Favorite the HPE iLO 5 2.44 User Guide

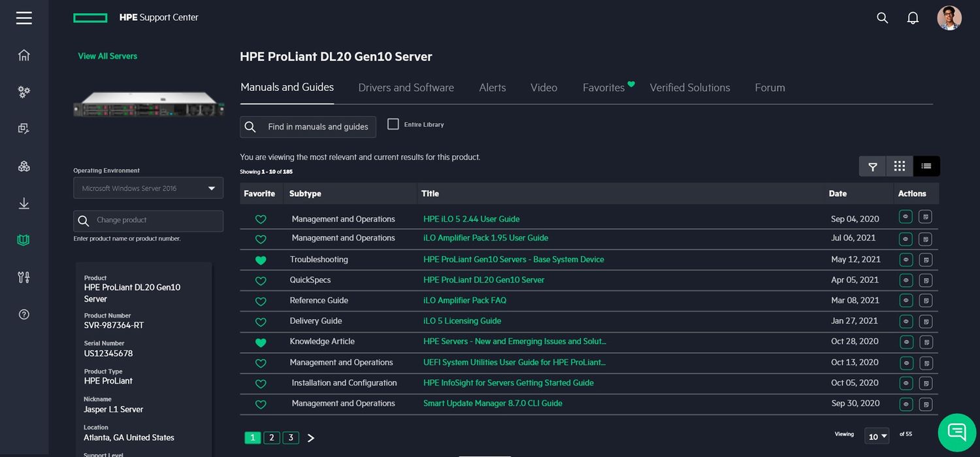click(261, 220)
